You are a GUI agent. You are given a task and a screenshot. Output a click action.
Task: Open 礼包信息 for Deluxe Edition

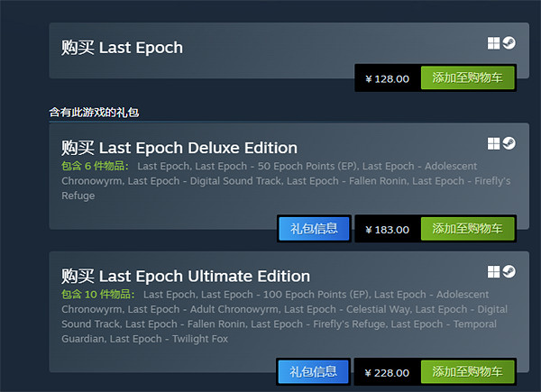click(314, 229)
